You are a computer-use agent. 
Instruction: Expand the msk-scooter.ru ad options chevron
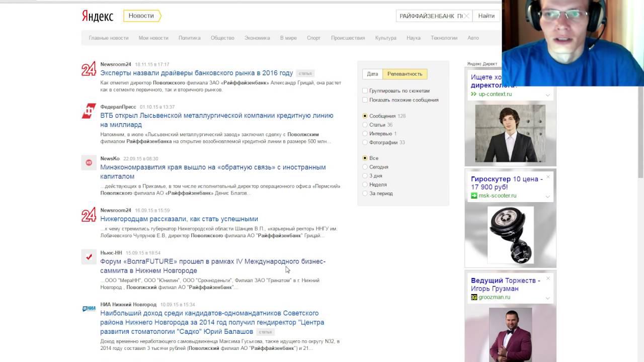(548, 196)
